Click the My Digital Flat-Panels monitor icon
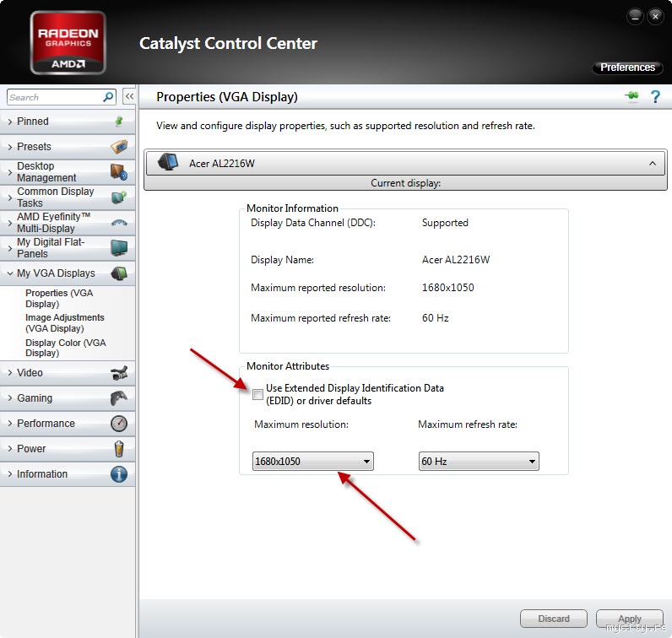Image resolution: width=672 pixels, height=638 pixels. tap(119, 247)
